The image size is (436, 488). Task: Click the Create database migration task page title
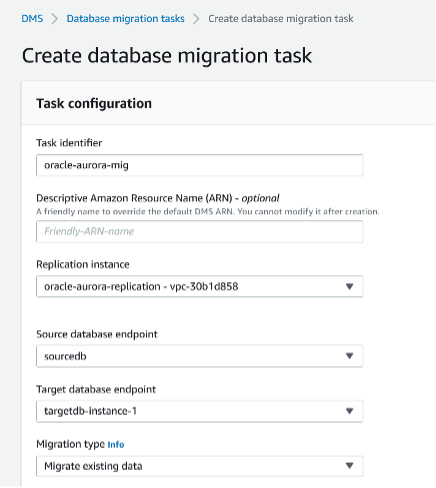click(167, 56)
